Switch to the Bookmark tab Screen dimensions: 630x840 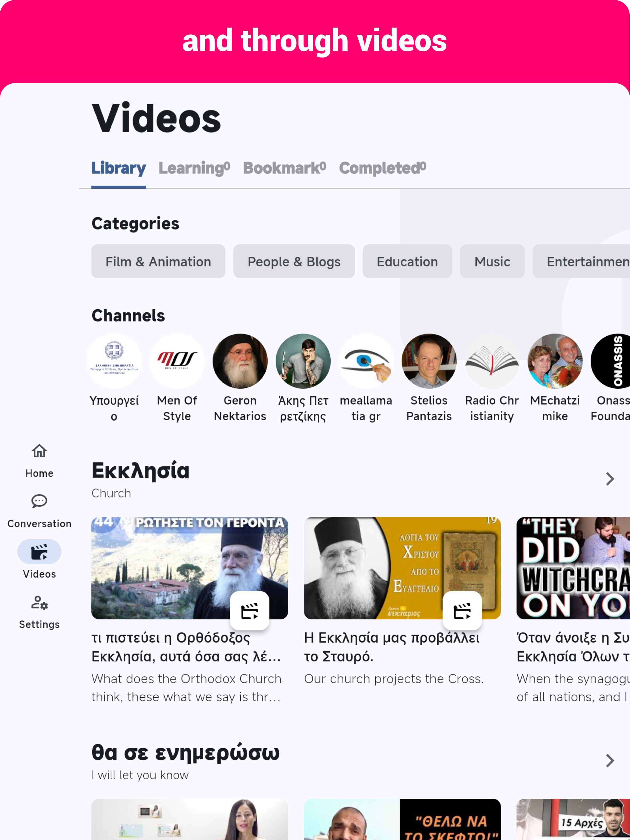click(285, 168)
